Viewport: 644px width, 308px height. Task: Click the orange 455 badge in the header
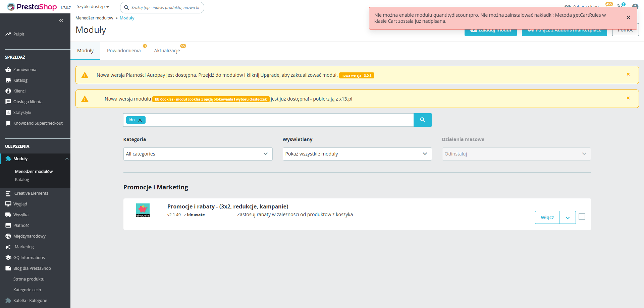[609, 4]
